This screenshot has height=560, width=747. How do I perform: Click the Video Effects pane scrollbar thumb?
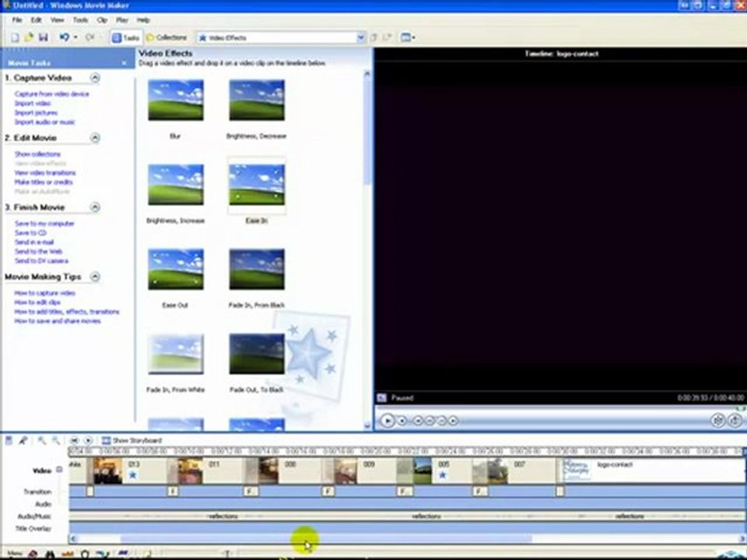click(367, 131)
